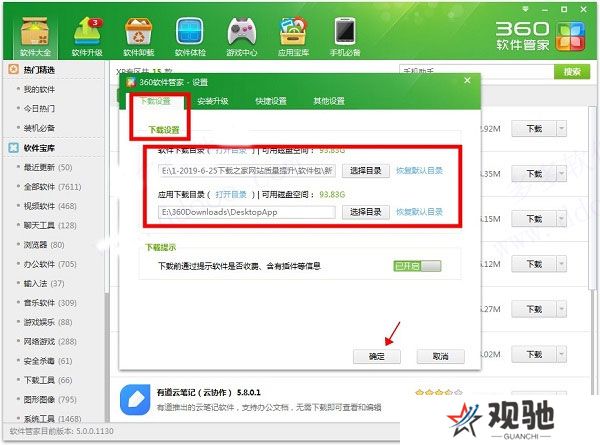Viewport: 600px width, 445px height.
Task: Click 选择目录 for software download directory
Action: point(365,171)
